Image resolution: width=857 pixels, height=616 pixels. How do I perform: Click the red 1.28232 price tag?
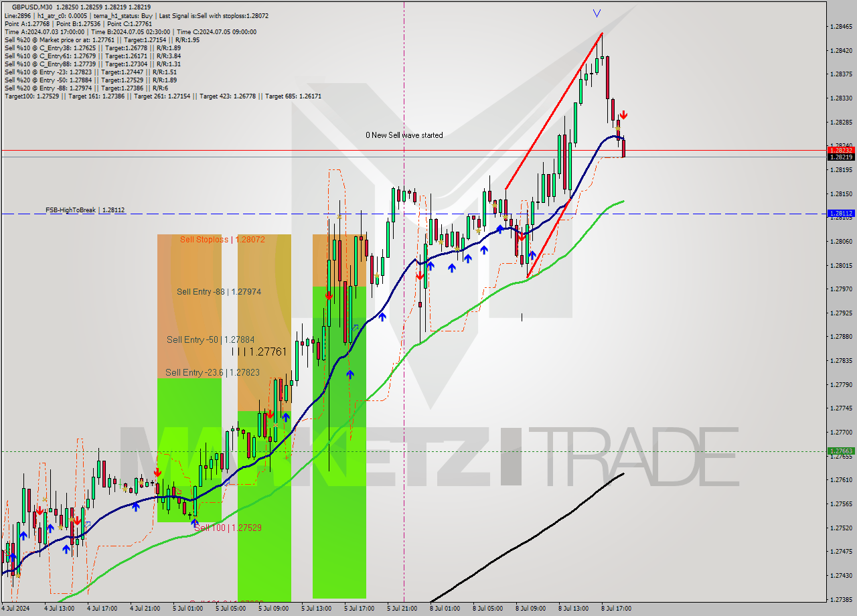840,151
